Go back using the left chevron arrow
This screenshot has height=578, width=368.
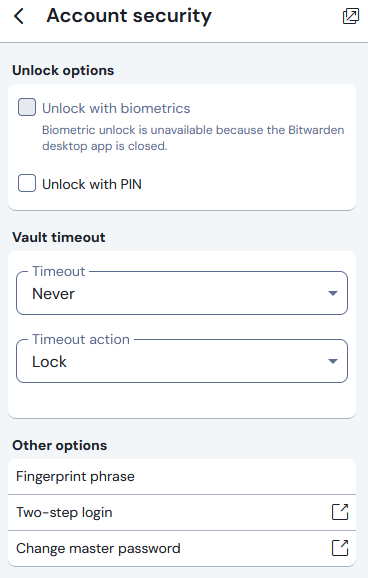pyautogui.click(x=19, y=16)
